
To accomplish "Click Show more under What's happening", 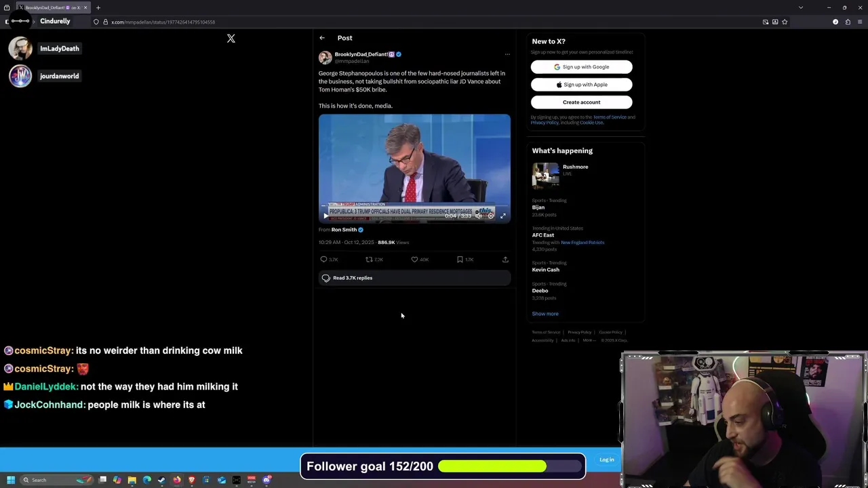I will [545, 314].
